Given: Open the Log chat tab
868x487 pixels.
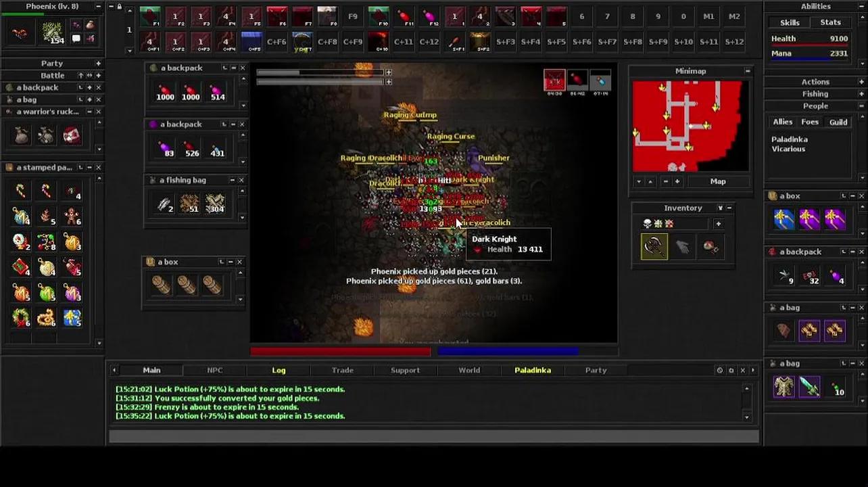Looking at the screenshot, I should click(279, 370).
